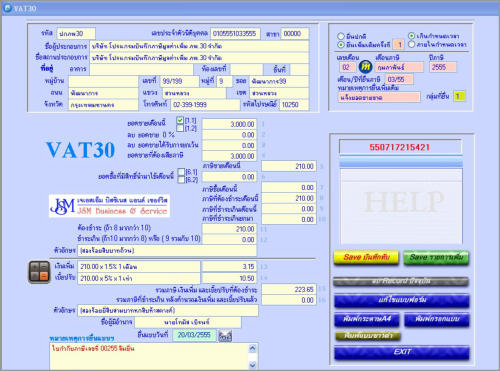Click the pink additional filing reason field
The height and width of the screenshot is (371, 500).
pos(379,97)
